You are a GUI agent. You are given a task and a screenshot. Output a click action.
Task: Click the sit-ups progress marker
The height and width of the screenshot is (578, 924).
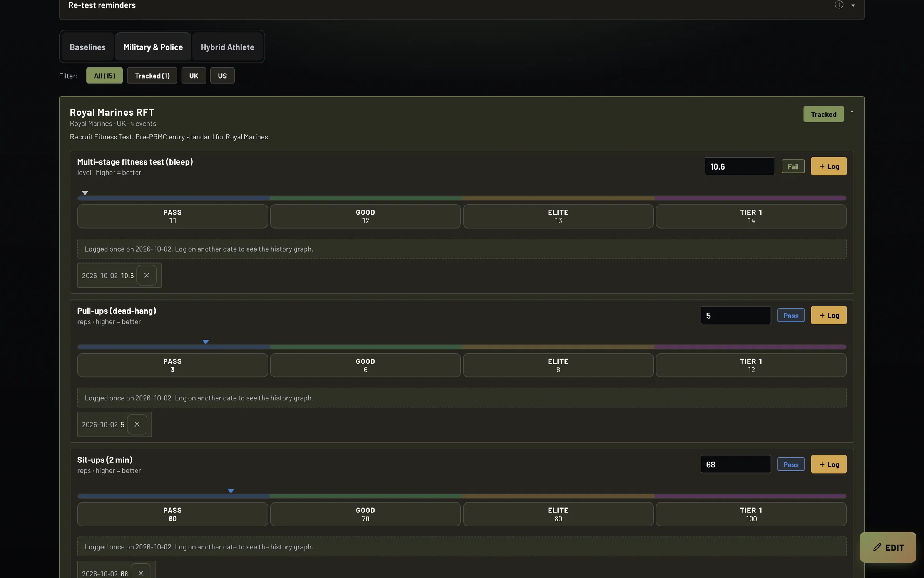(x=231, y=491)
